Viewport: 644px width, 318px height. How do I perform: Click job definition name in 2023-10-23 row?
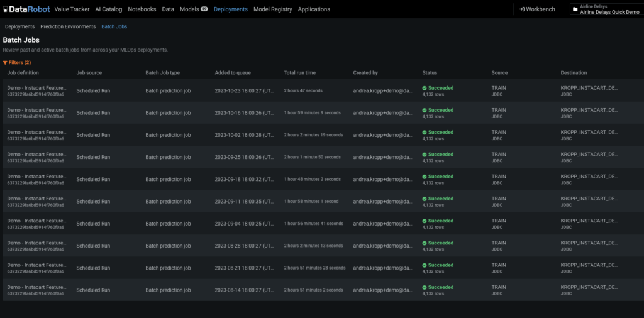(36, 88)
